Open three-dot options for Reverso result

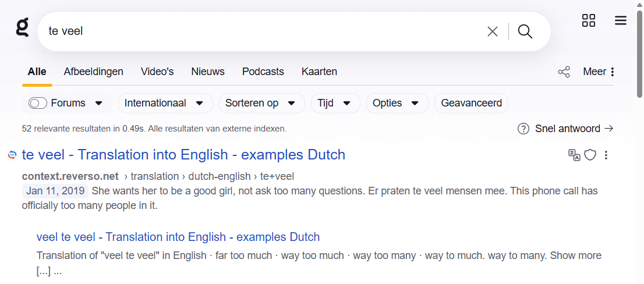coord(606,155)
